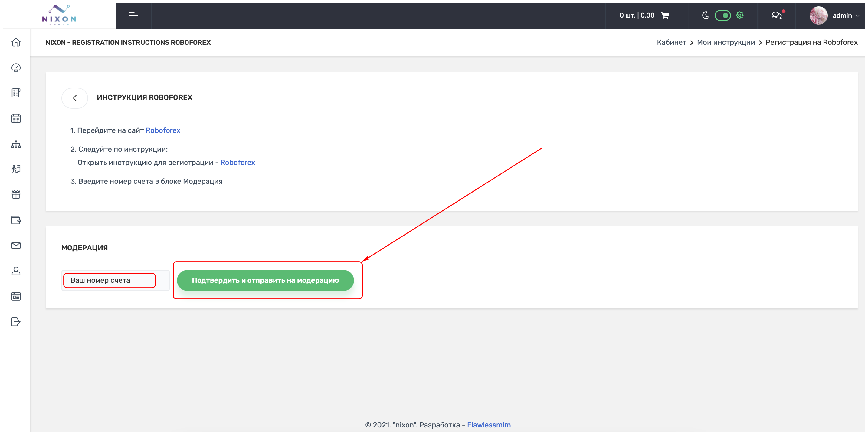868x435 pixels.
Task: Click the gift box icon
Action: [16, 195]
